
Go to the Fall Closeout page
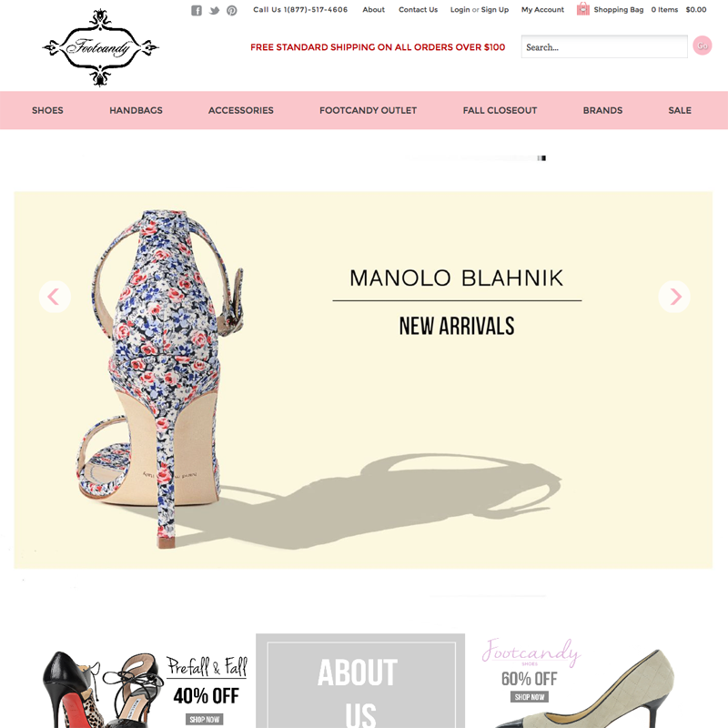click(x=500, y=110)
